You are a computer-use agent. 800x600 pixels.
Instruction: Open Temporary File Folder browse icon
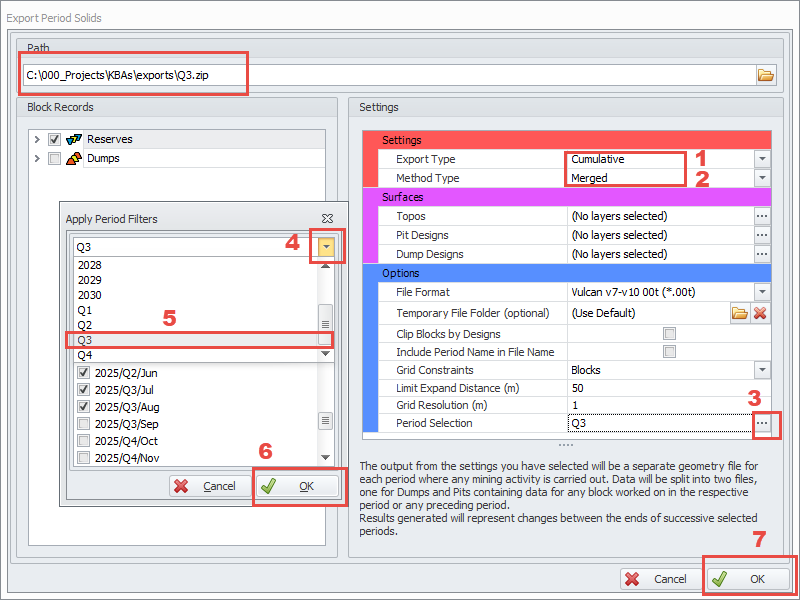click(739, 313)
